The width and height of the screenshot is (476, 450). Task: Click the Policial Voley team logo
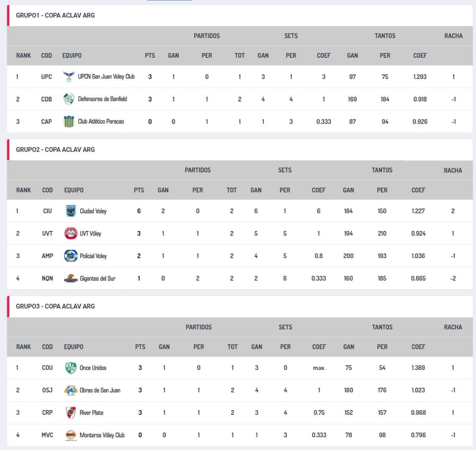click(70, 256)
